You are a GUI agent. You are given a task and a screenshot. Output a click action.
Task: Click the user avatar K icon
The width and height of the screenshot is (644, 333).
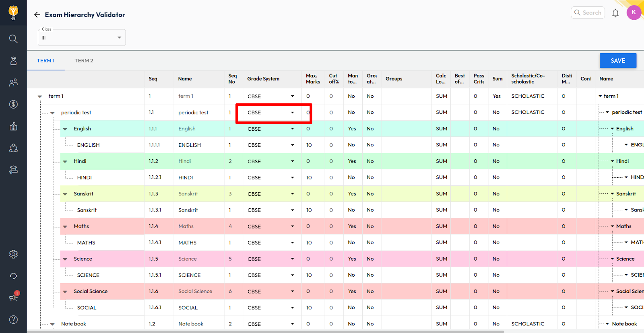click(x=634, y=12)
